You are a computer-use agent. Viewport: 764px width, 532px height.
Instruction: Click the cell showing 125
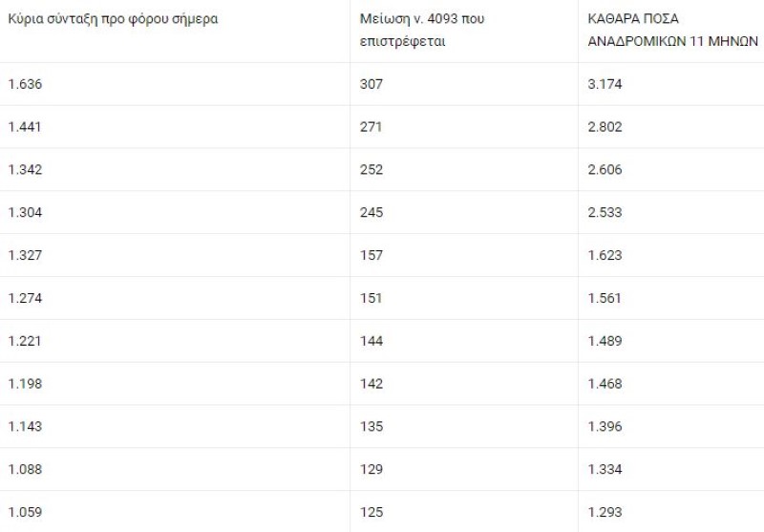click(372, 513)
